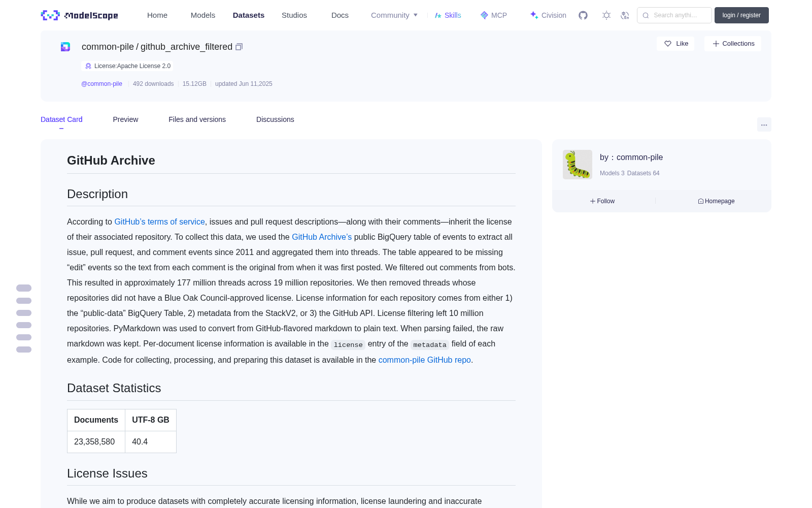Switch to the Dataset Card tab

[61, 119]
